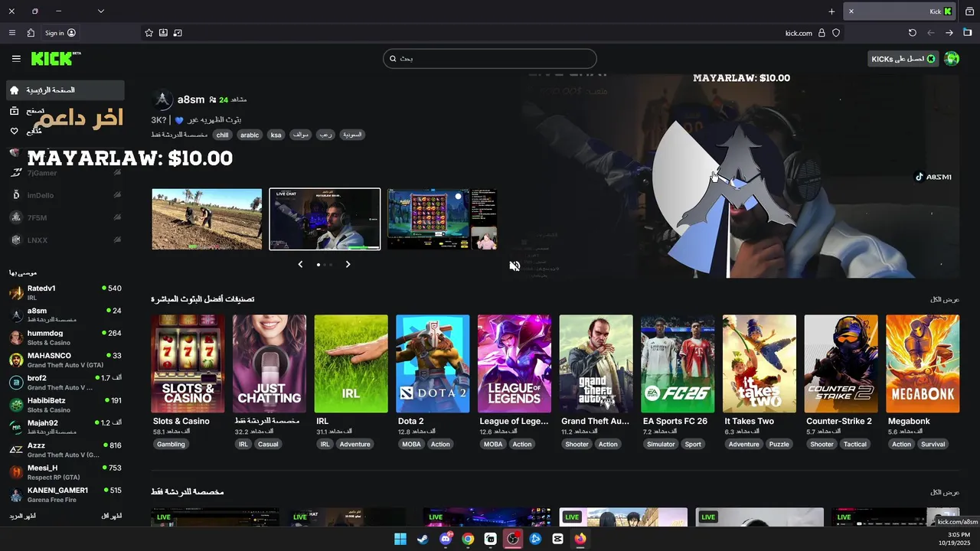Go to next carousel slide arrow
This screenshot has height=551, width=980.
[x=348, y=264]
